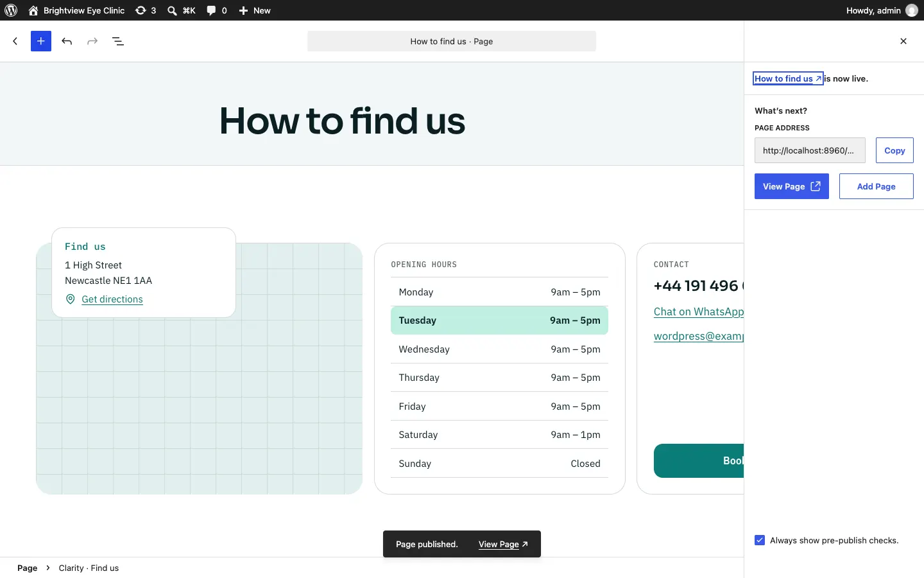Toggle the block inserter plus button

[41, 41]
